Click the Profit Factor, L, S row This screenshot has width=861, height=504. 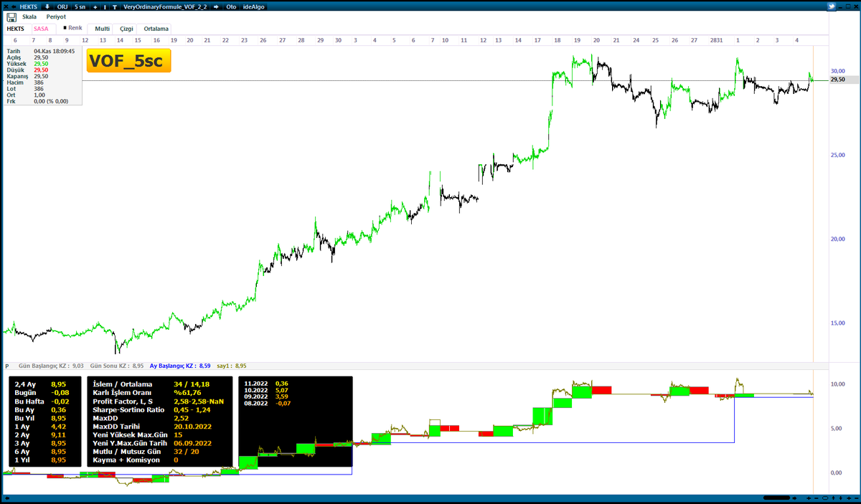[158, 401]
